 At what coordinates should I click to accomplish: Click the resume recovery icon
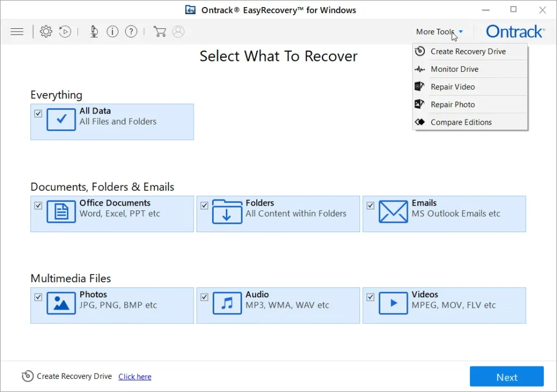(x=65, y=32)
